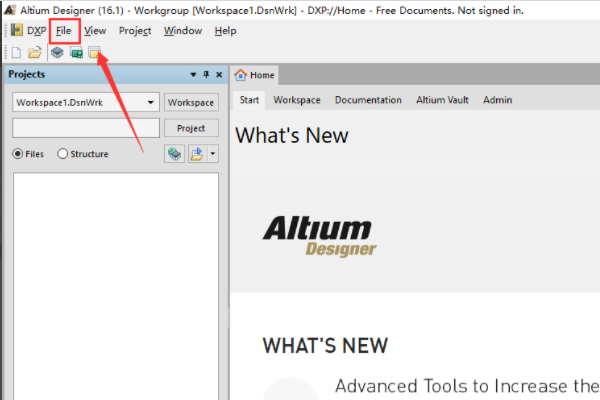Expand the arrow beside the folder icon
600x400 pixels.
[213, 154]
